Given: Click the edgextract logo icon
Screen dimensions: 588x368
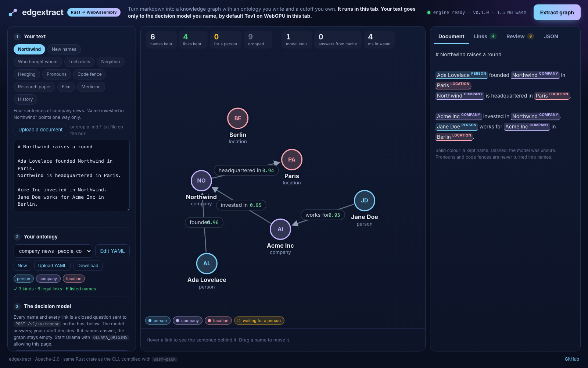Looking at the screenshot, I should pyautogui.click(x=13, y=13).
